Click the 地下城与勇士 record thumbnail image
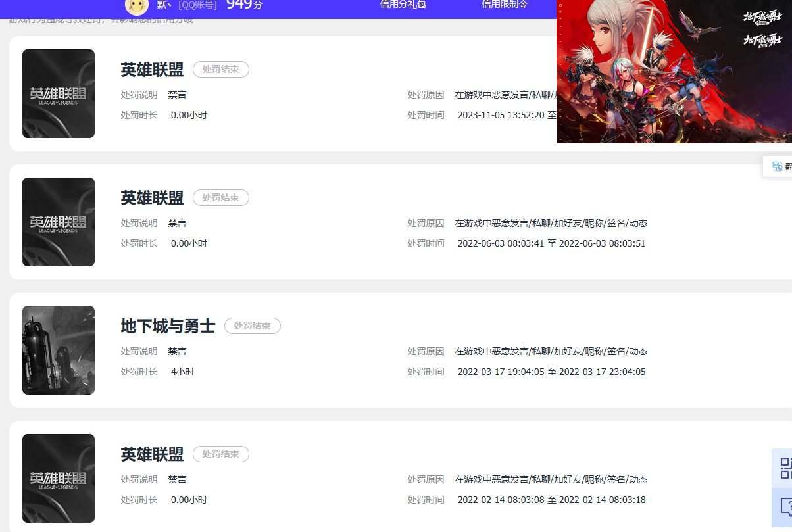The image size is (792, 532). coord(59,350)
